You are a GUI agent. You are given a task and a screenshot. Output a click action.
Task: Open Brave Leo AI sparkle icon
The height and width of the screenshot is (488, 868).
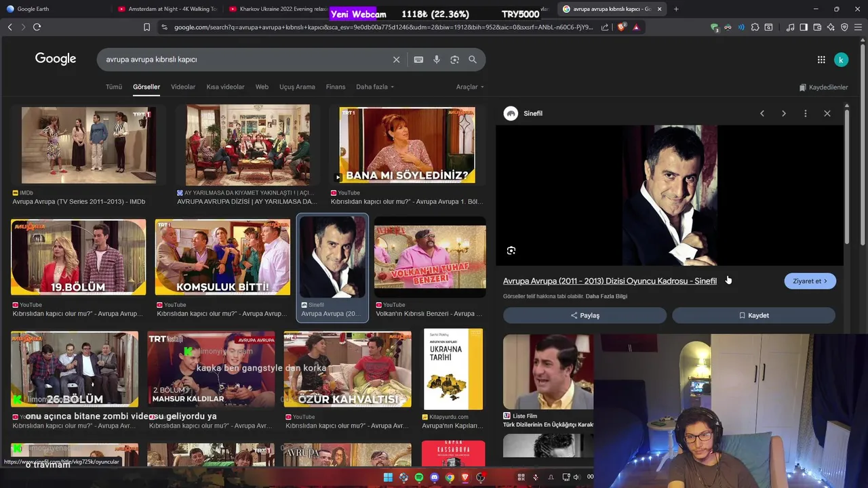831,27
